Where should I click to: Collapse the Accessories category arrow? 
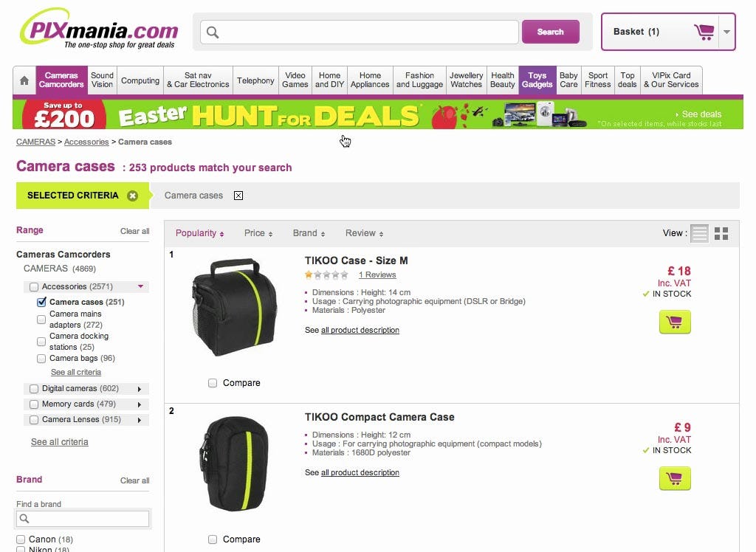[x=140, y=286]
